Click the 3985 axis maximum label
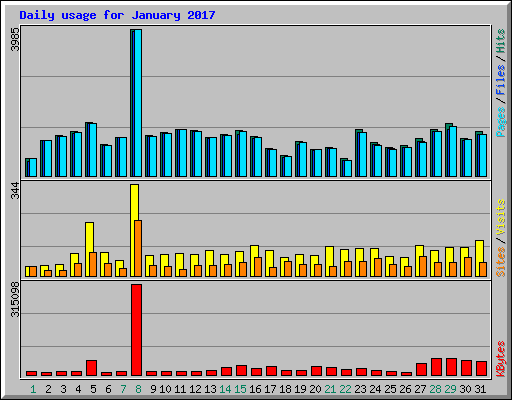Image resolution: width=512 pixels, height=400 pixels. pyautogui.click(x=15, y=39)
